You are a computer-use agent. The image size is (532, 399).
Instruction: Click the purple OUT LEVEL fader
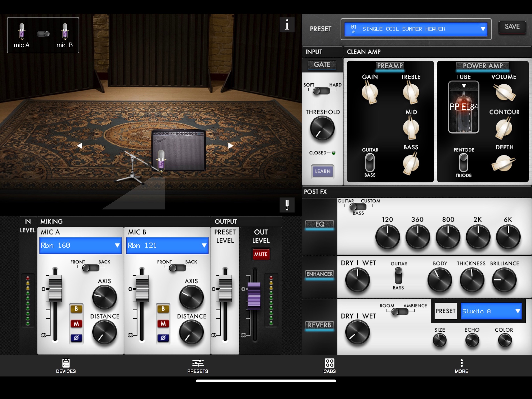click(x=254, y=296)
